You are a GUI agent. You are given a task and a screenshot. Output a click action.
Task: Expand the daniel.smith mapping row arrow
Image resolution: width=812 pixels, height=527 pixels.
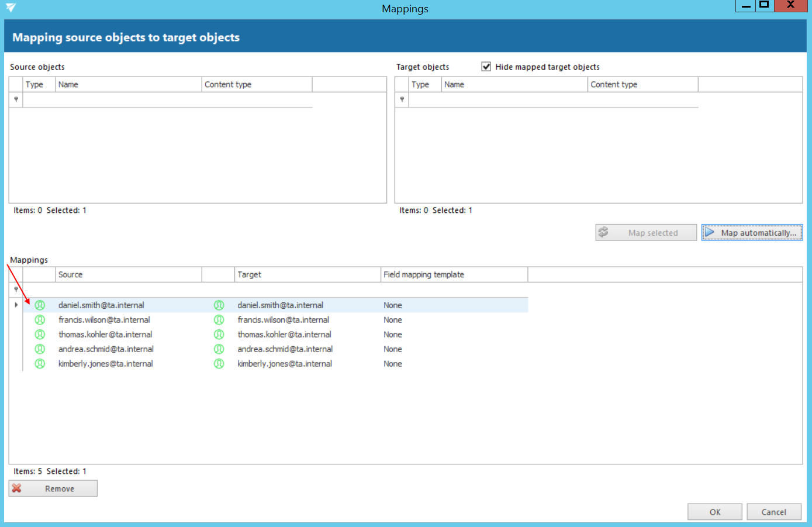tap(16, 305)
